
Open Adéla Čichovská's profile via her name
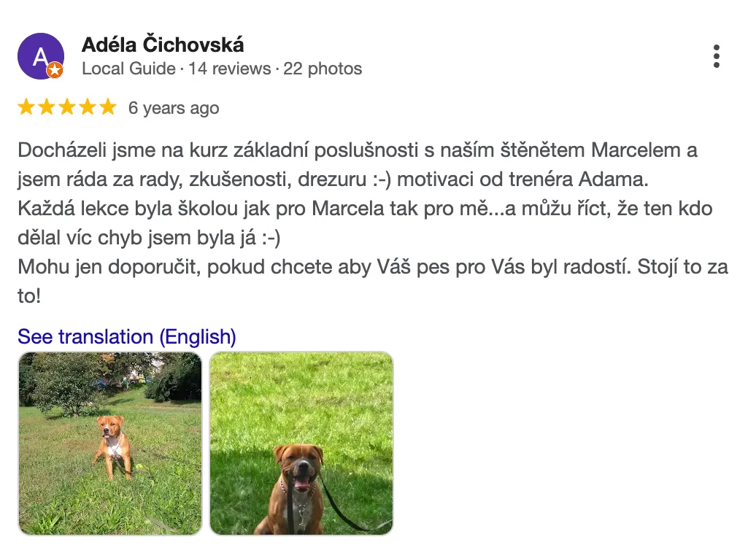(163, 45)
